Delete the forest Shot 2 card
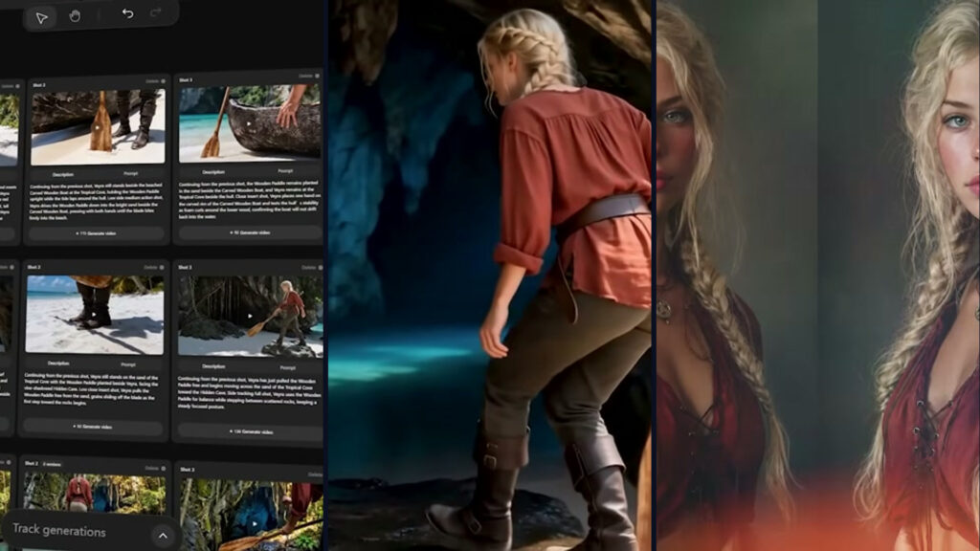 (156, 468)
